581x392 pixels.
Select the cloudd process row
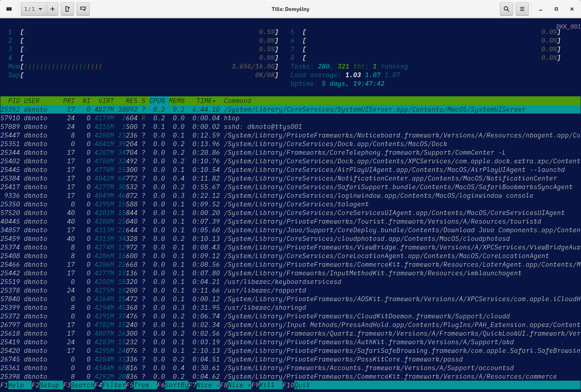(x=290, y=316)
